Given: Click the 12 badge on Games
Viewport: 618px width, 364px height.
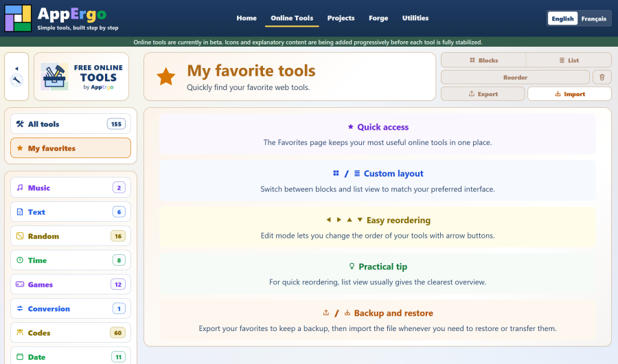Looking at the screenshot, I should (x=118, y=284).
